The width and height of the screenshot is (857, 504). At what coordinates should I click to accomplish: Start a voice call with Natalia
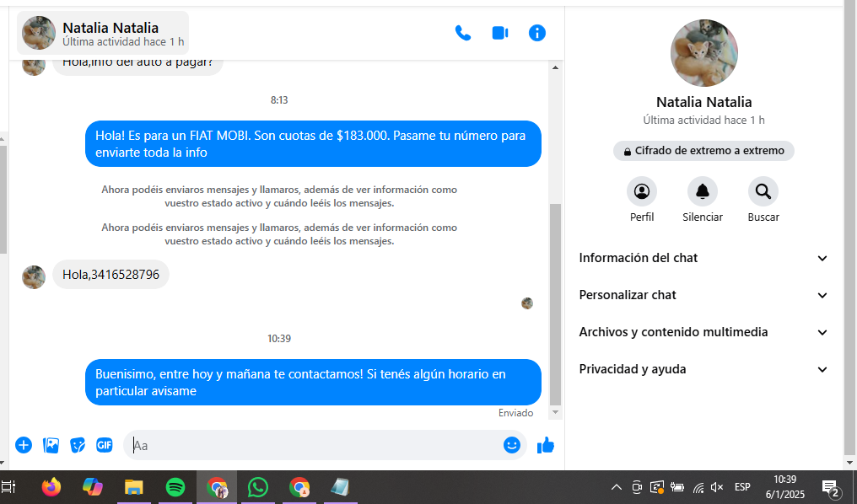coord(462,34)
